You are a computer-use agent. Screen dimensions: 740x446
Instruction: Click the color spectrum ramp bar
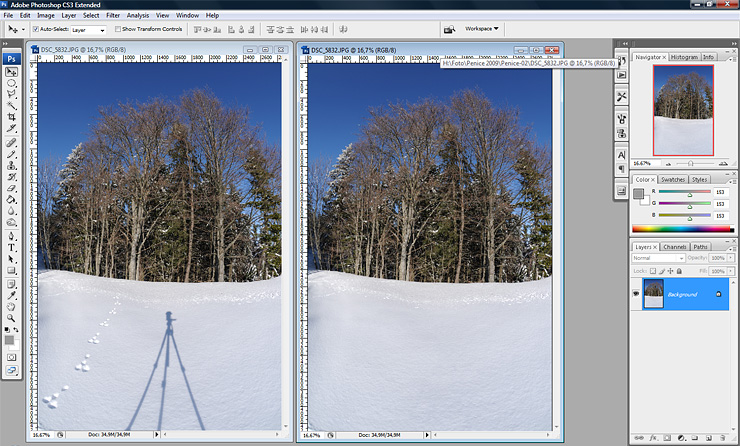[x=684, y=229]
